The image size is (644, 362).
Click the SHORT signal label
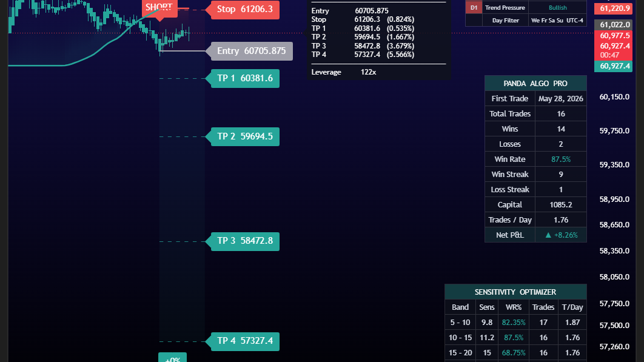click(159, 8)
